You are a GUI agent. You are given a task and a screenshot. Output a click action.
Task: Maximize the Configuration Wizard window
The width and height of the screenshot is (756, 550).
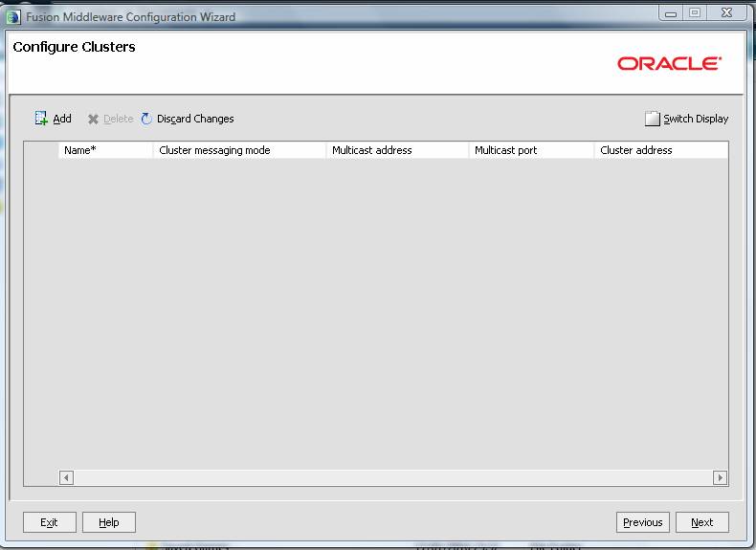click(x=695, y=13)
